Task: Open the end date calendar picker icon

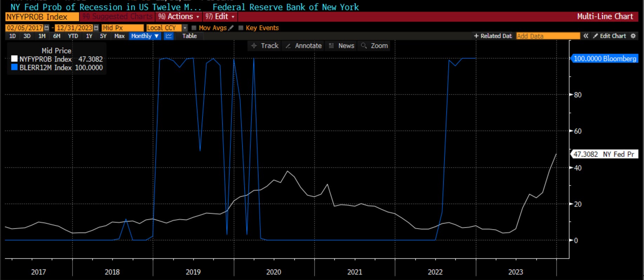Action: [x=96, y=28]
